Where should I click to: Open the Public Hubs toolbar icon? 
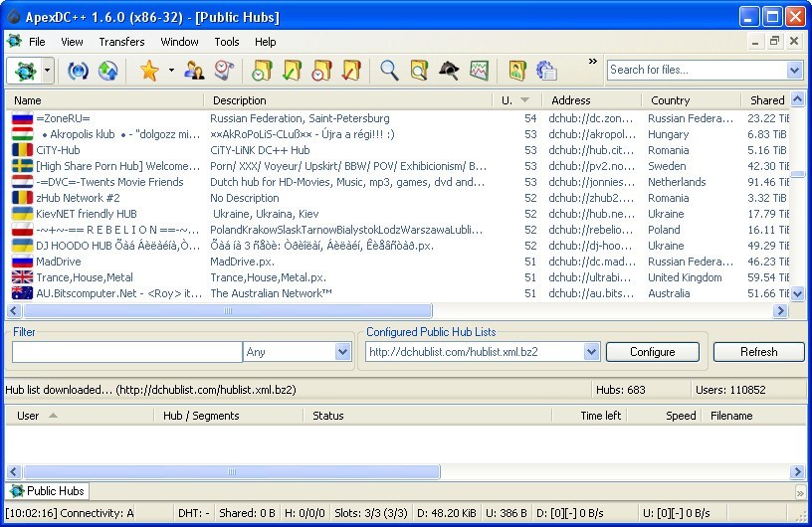[x=24, y=71]
